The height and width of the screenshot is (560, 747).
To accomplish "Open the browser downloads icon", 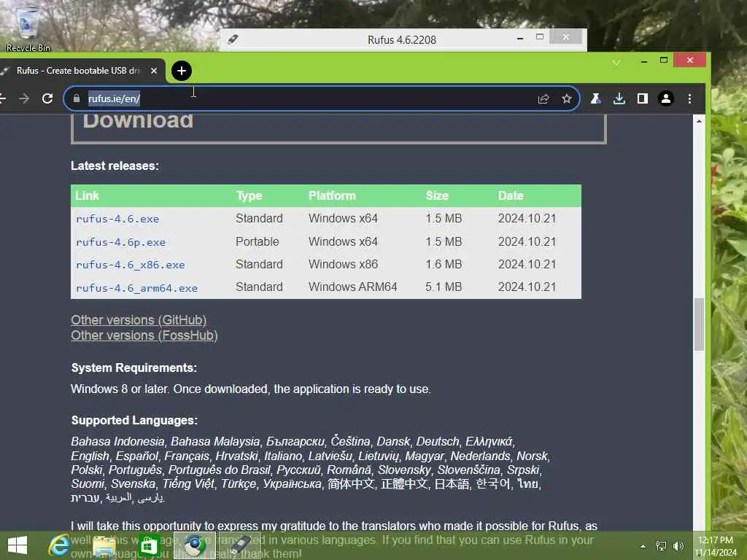I will 619,98.
